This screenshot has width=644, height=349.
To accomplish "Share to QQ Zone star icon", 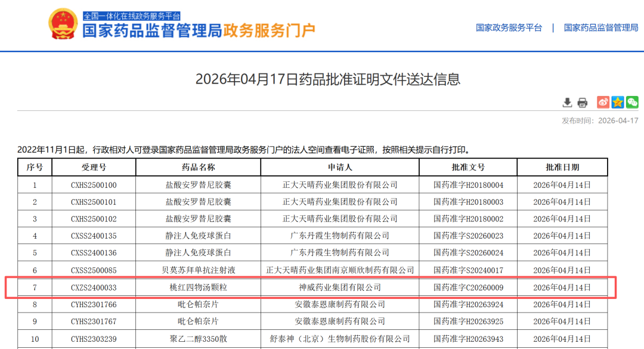I will 618,102.
